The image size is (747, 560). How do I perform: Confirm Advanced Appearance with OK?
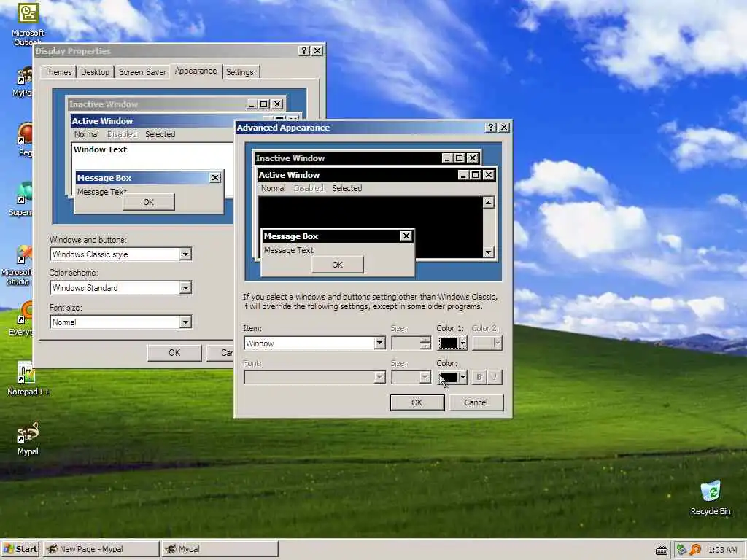tap(417, 402)
